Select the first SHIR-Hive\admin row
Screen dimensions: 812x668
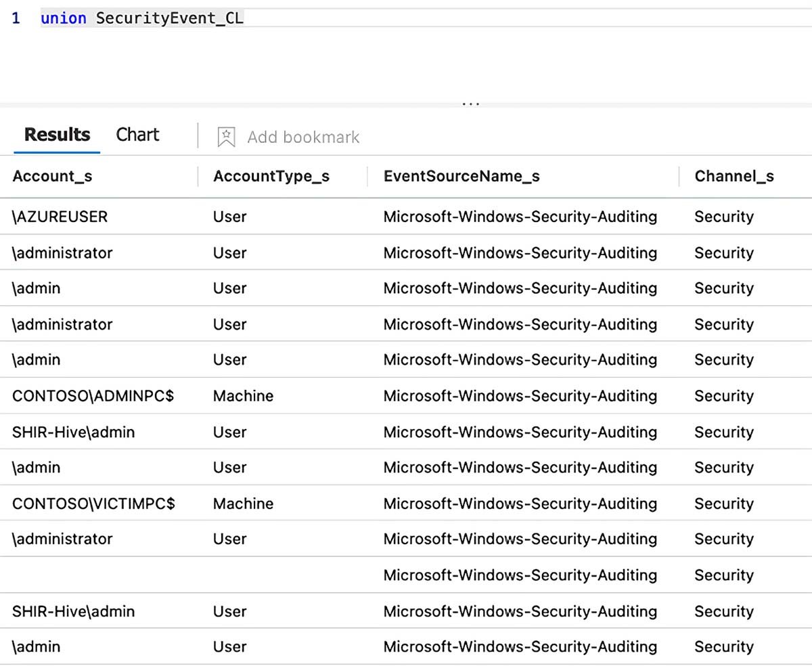73,432
